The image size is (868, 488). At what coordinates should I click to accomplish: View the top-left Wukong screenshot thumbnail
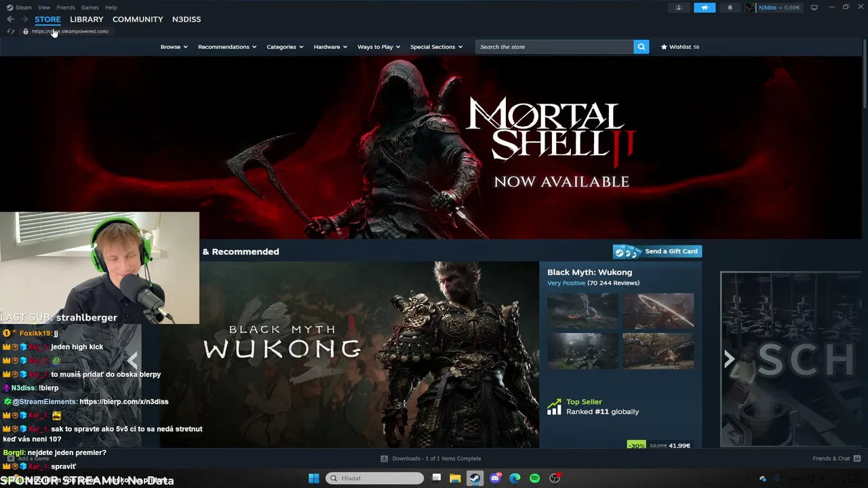pos(583,310)
